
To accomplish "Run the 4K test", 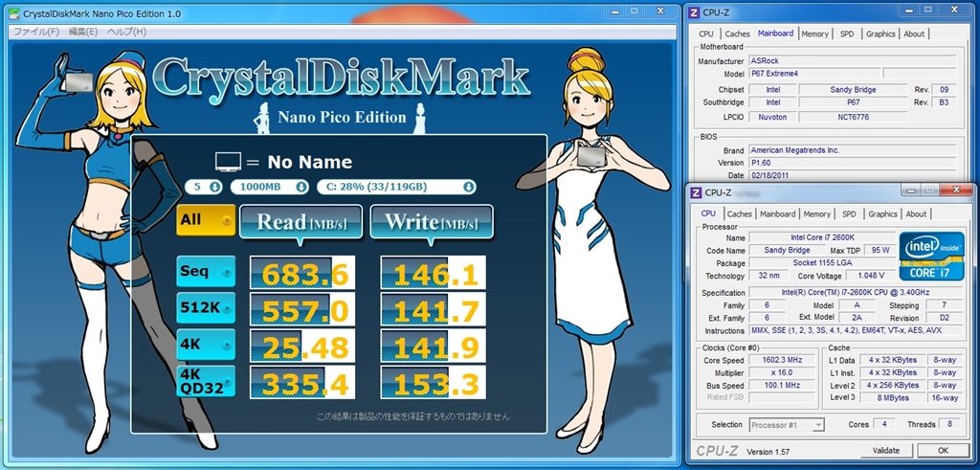I will (x=205, y=345).
